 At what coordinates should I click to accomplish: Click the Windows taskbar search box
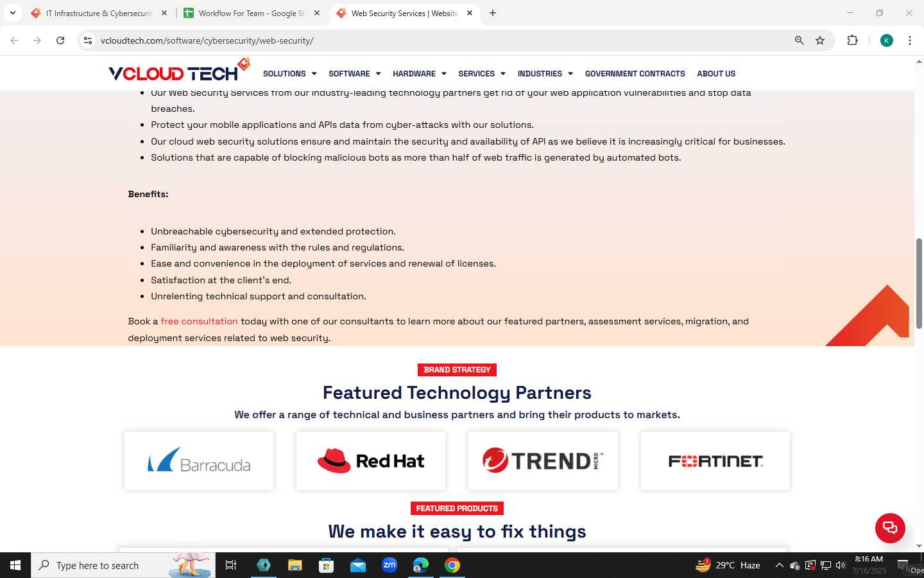pyautogui.click(x=123, y=565)
